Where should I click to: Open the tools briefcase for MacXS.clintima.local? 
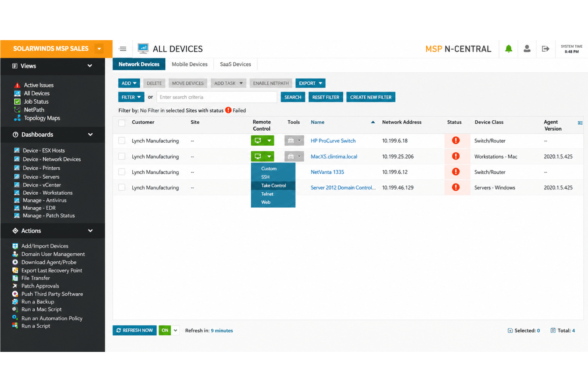[x=290, y=156]
